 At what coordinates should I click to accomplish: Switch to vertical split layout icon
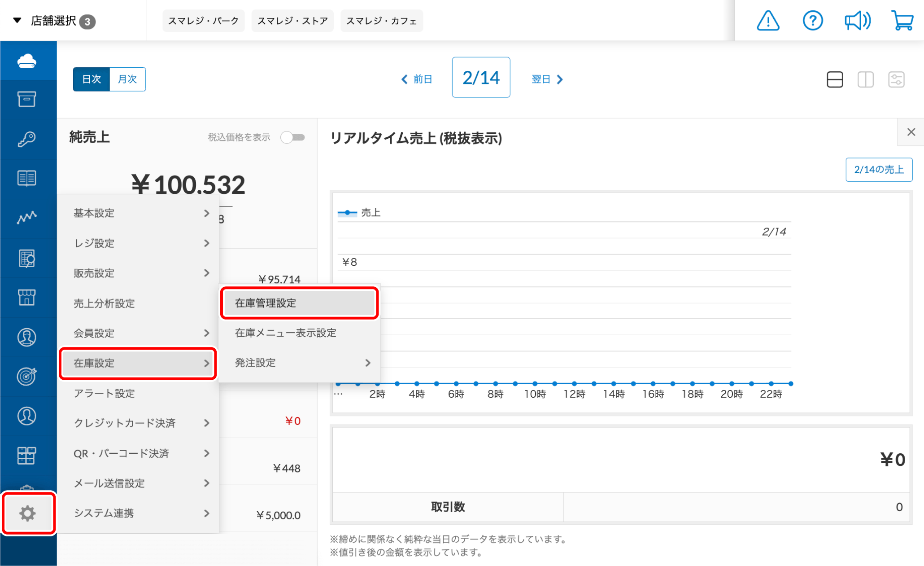pos(866,79)
